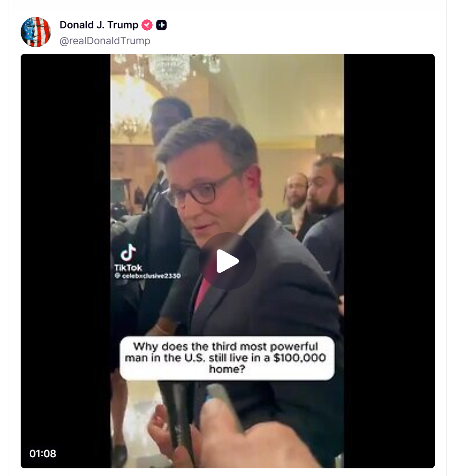Play the video with the center play button

click(x=227, y=261)
